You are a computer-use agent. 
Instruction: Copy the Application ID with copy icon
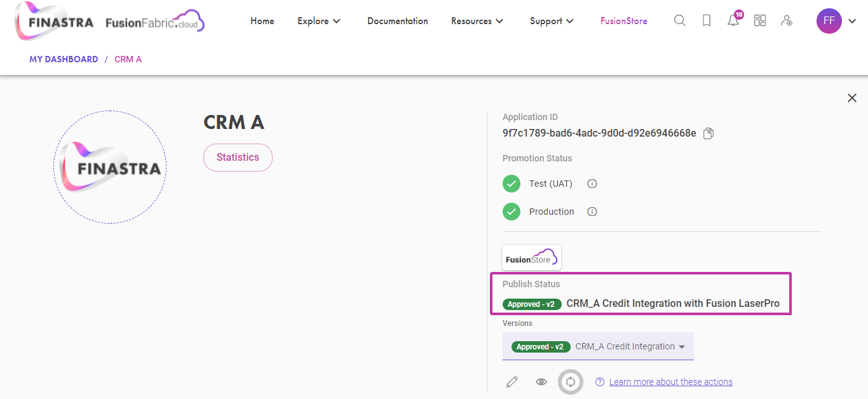coord(709,133)
